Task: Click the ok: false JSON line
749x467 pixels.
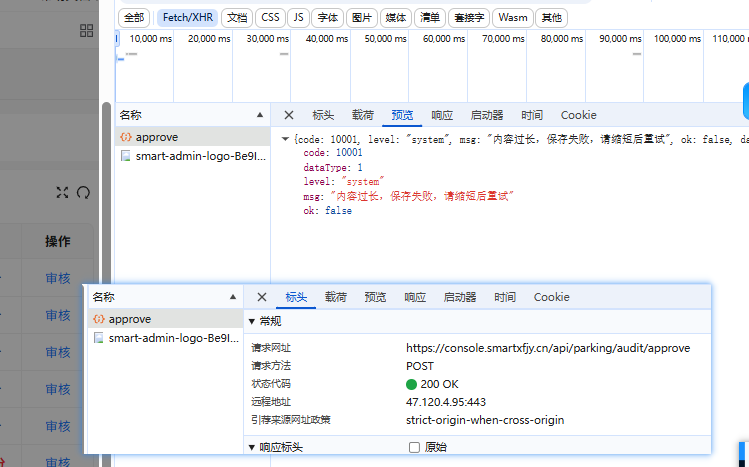Action: (328, 211)
